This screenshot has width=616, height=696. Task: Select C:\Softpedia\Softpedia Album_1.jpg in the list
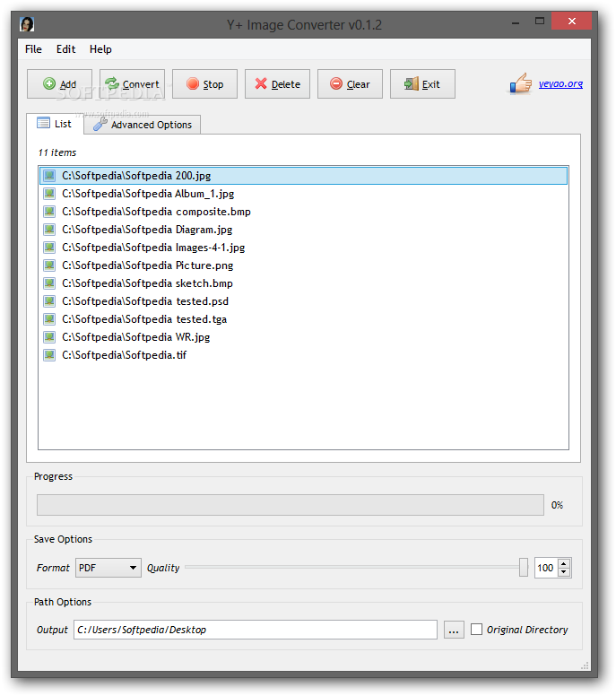(x=304, y=194)
